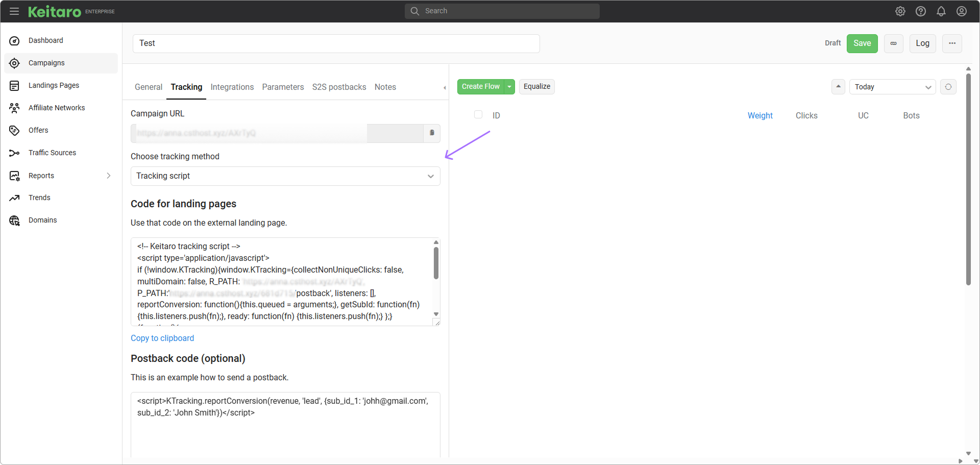The height and width of the screenshot is (465, 980).
Task: Click the Campaign URL field
Action: (277, 133)
